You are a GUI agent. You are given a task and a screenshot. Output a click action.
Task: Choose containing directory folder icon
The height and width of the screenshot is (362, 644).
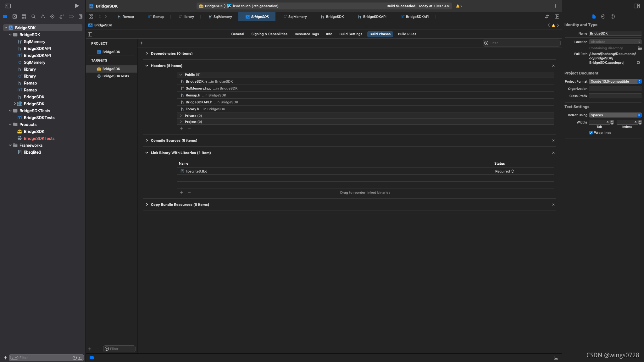[x=640, y=48]
